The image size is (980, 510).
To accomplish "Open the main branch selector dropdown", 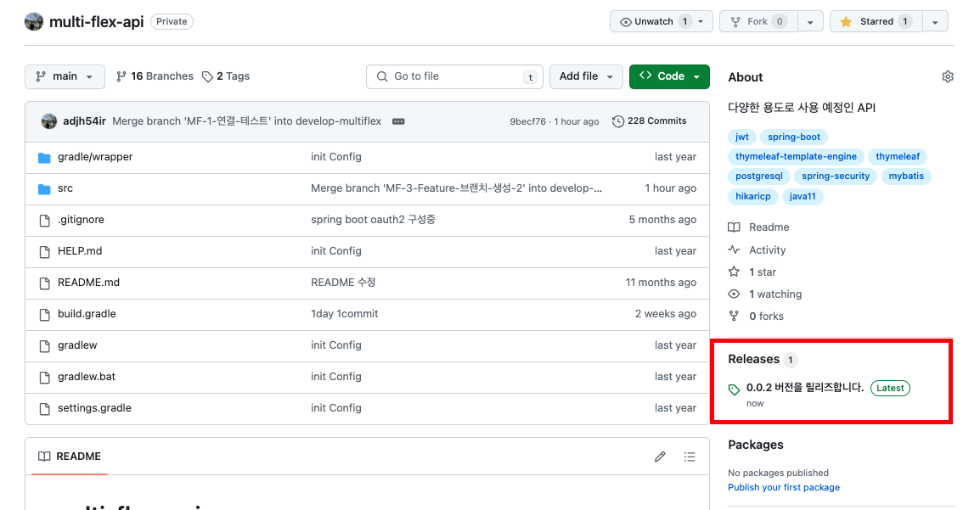I will pyautogui.click(x=65, y=76).
